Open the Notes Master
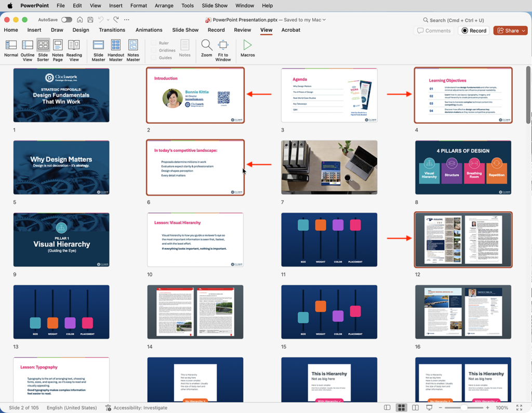Viewport: 532px width, 413px height. (x=133, y=50)
